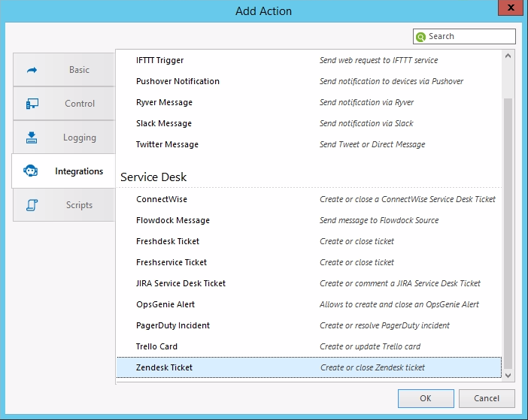Click 'Send web request to IFTTT service' description

click(378, 60)
